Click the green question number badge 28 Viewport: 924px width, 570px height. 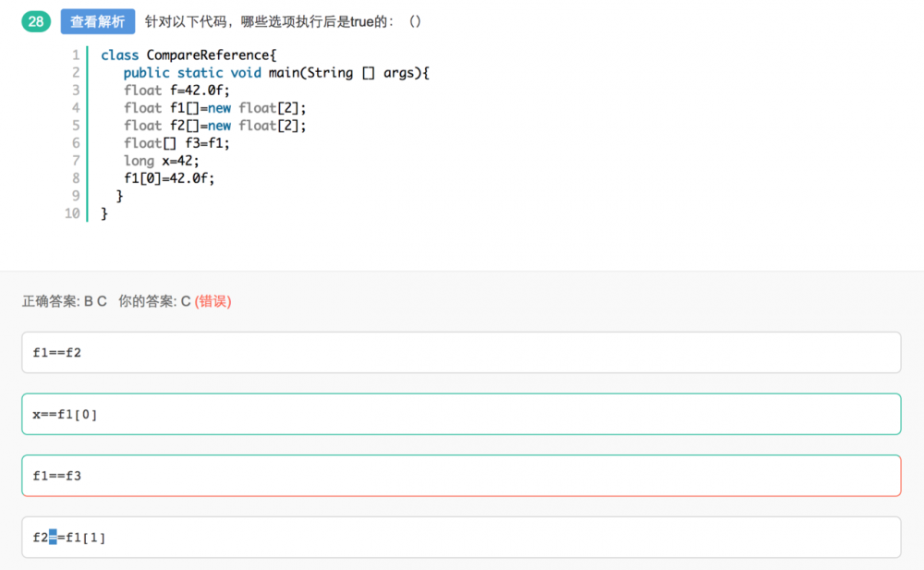pyautogui.click(x=35, y=18)
